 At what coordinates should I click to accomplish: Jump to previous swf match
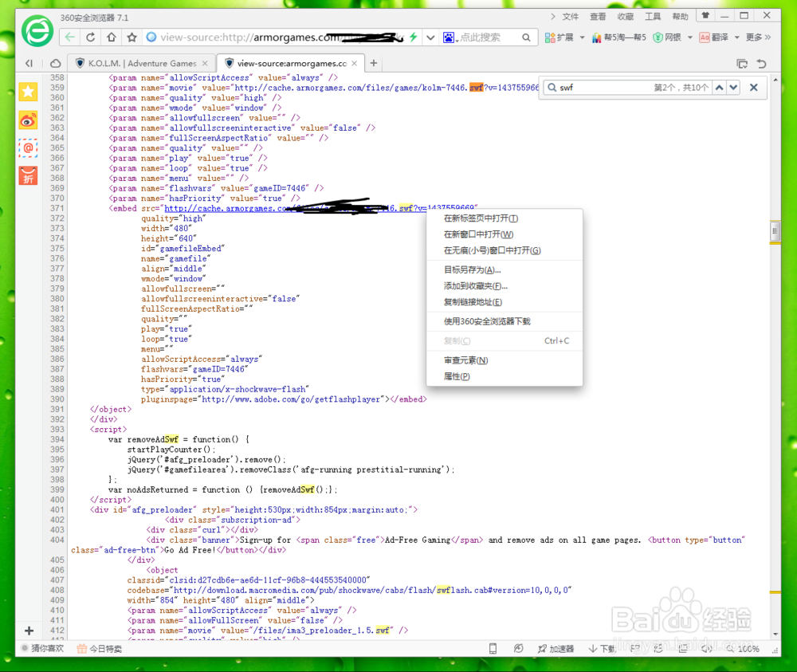[x=719, y=88]
